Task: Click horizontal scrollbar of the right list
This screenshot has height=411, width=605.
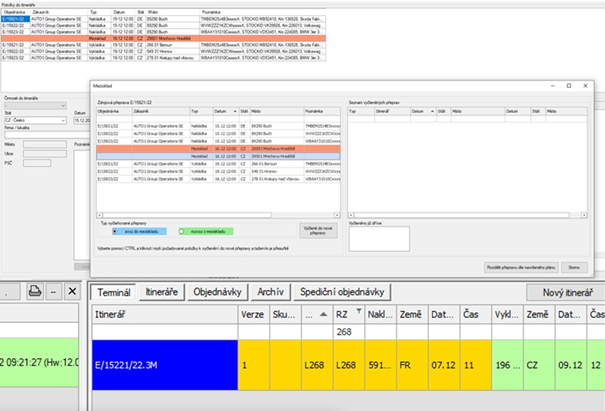Action: tap(462, 215)
